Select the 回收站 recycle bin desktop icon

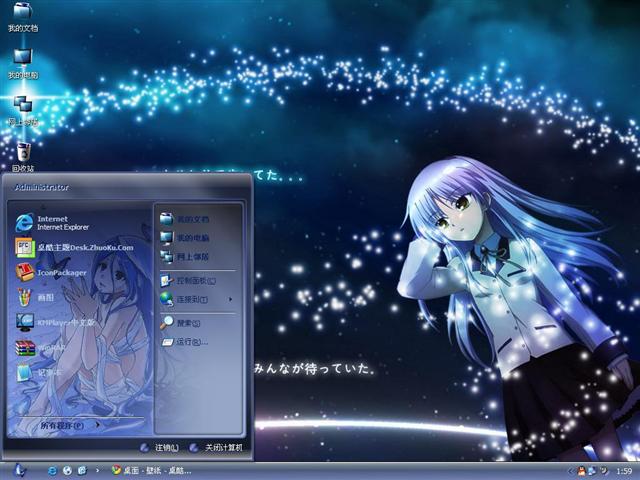pyautogui.click(x=23, y=157)
